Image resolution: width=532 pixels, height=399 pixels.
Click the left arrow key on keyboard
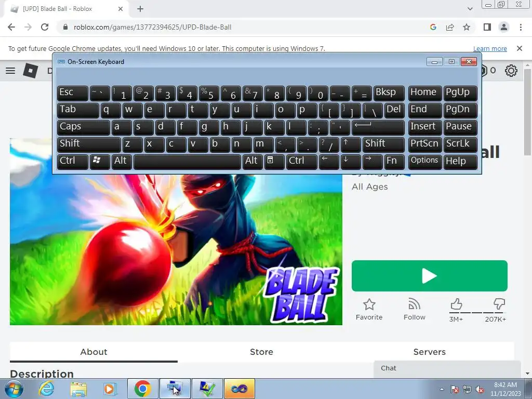[329, 161]
